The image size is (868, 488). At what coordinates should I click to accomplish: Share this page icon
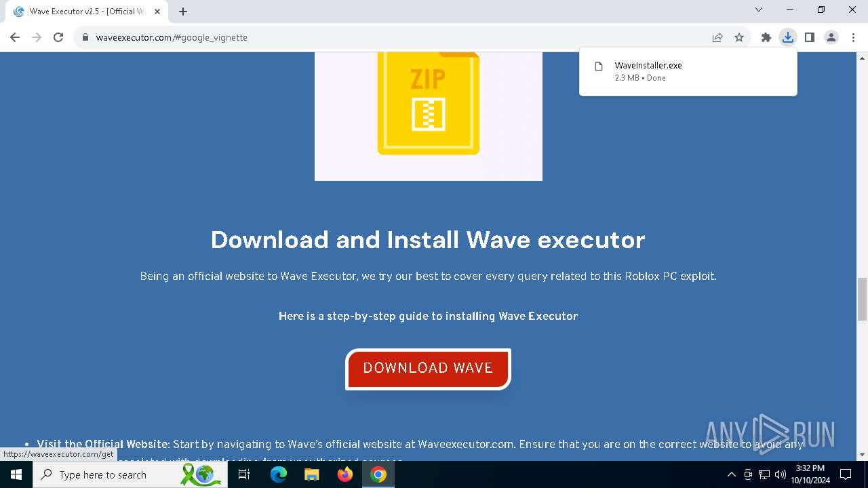pyautogui.click(x=717, y=37)
